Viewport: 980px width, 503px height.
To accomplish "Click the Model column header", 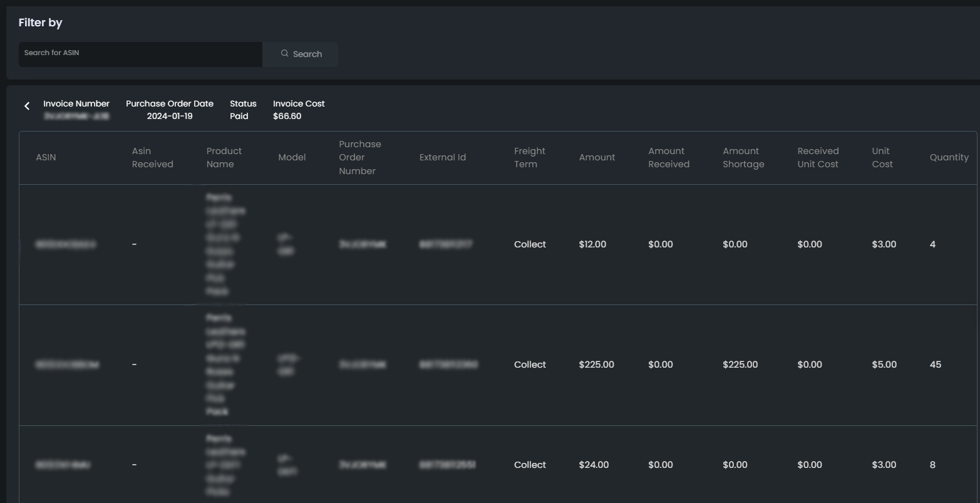I will (292, 157).
